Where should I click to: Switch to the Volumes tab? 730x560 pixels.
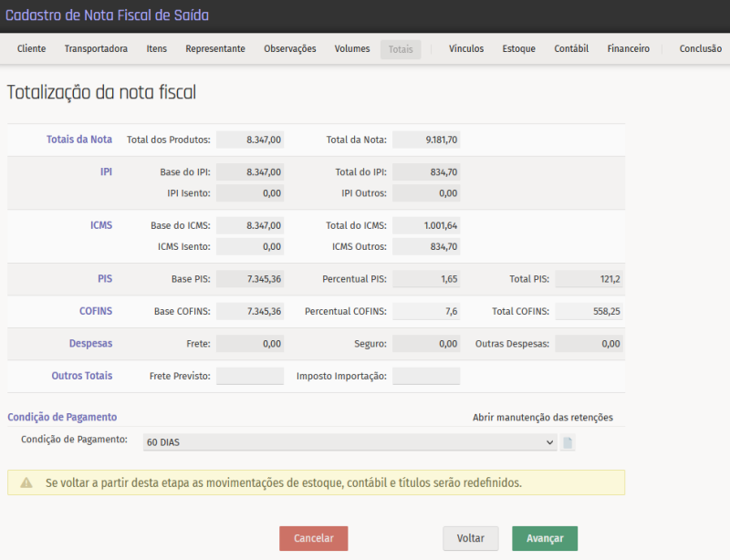click(x=352, y=49)
